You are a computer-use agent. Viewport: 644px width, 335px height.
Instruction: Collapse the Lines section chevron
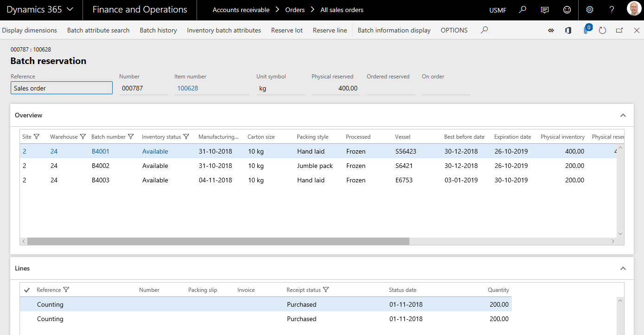(x=623, y=269)
